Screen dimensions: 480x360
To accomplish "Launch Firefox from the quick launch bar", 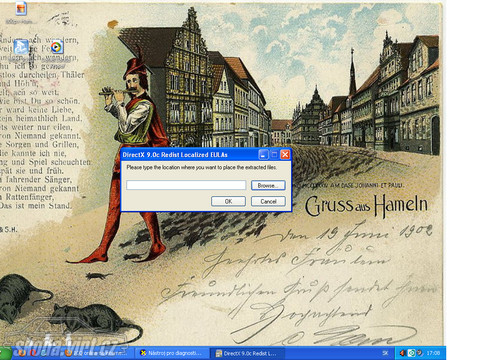I will [x=22, y=353].
